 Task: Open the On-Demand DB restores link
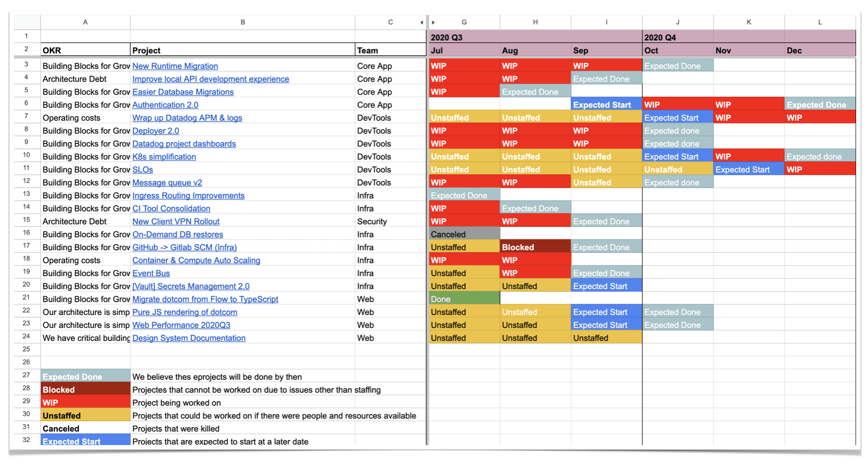pos(178,234)
